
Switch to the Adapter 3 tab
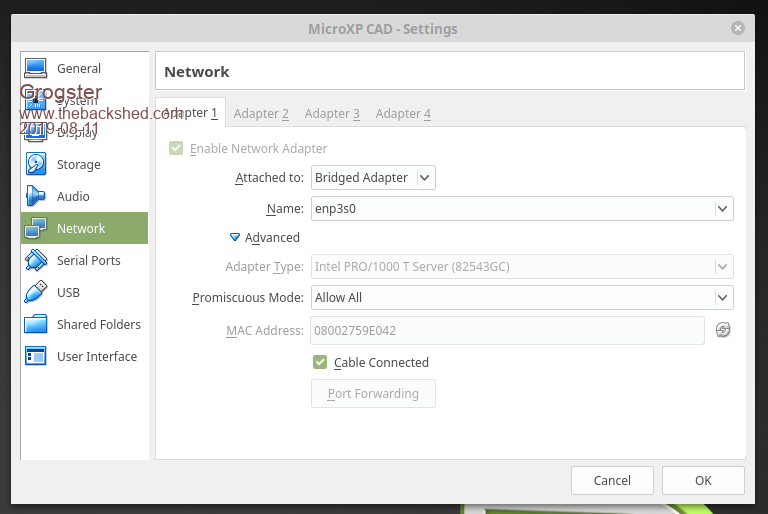332,114
